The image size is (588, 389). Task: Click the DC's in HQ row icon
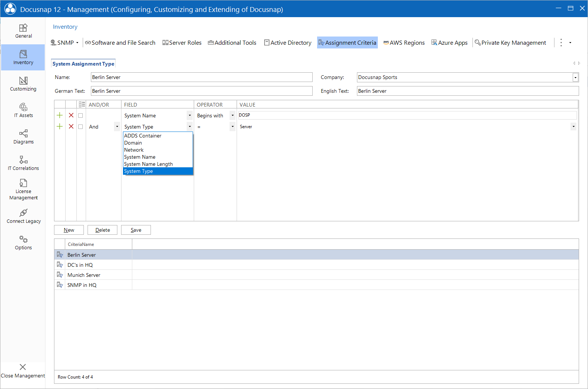pos(60,265)
